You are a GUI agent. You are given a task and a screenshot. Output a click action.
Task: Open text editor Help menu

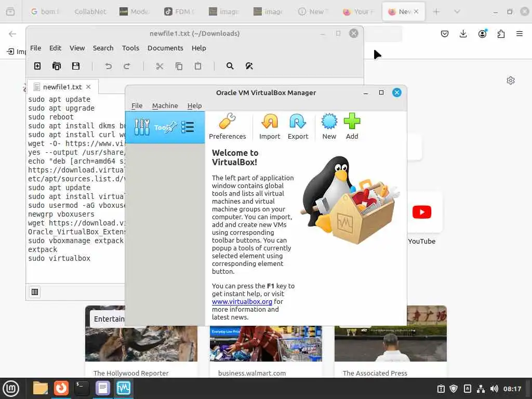[x=198, y=48]
